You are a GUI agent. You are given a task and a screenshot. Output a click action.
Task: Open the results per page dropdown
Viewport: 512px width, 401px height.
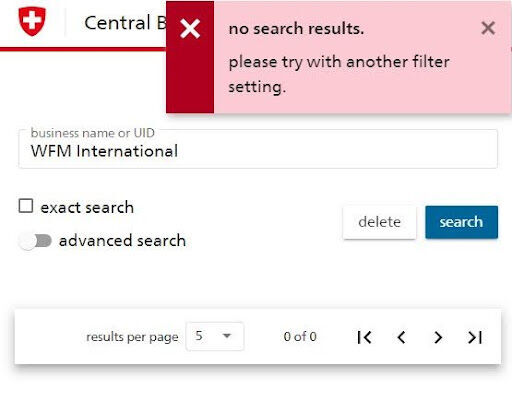(x=215, y=336)
